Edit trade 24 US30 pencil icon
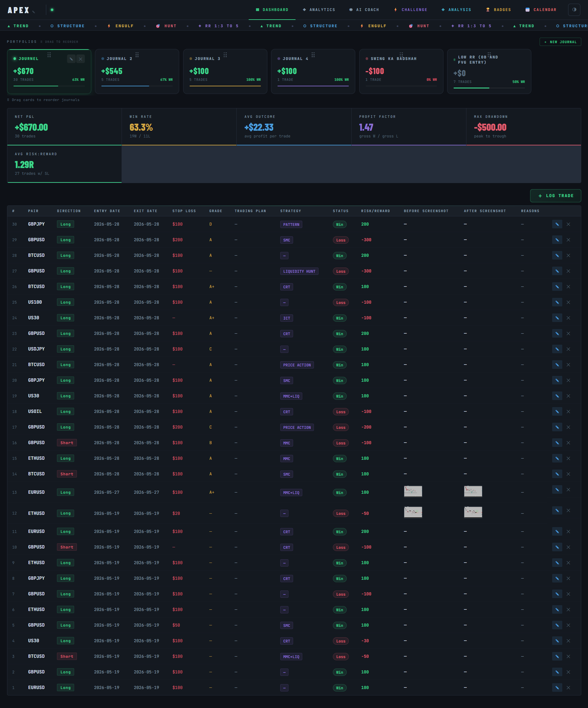The image size is (588, 708). 557,318
